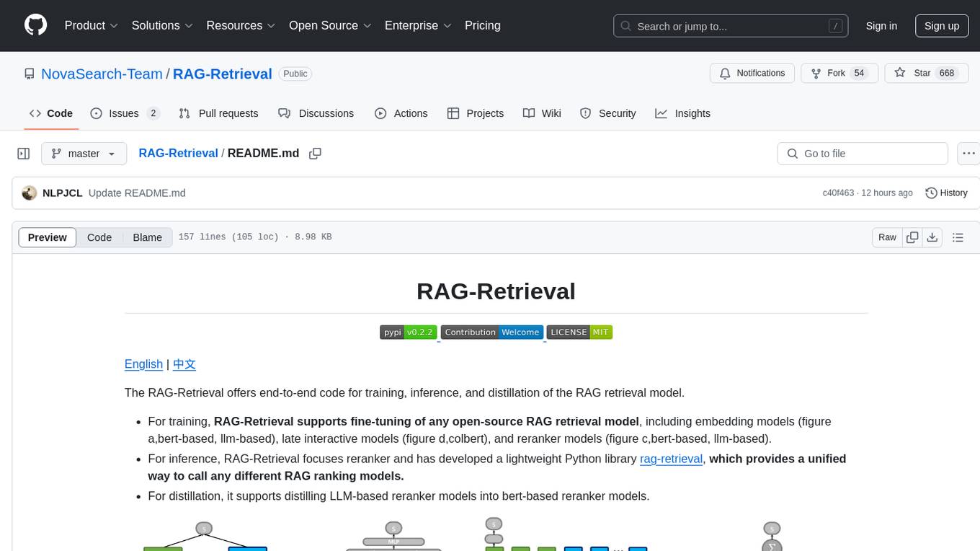Open the NLPJCL avatar profile
This screenshot has height=551, width=980.
tap(30, 193)
